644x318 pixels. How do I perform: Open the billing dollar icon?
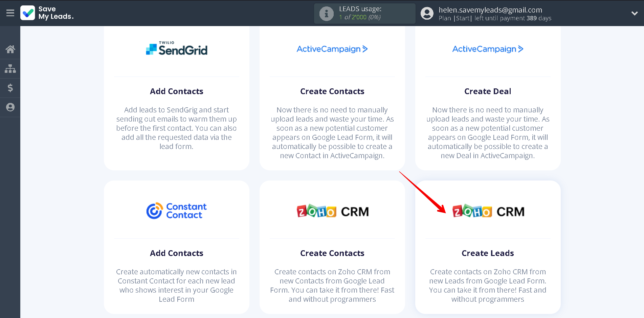[10, 88]
